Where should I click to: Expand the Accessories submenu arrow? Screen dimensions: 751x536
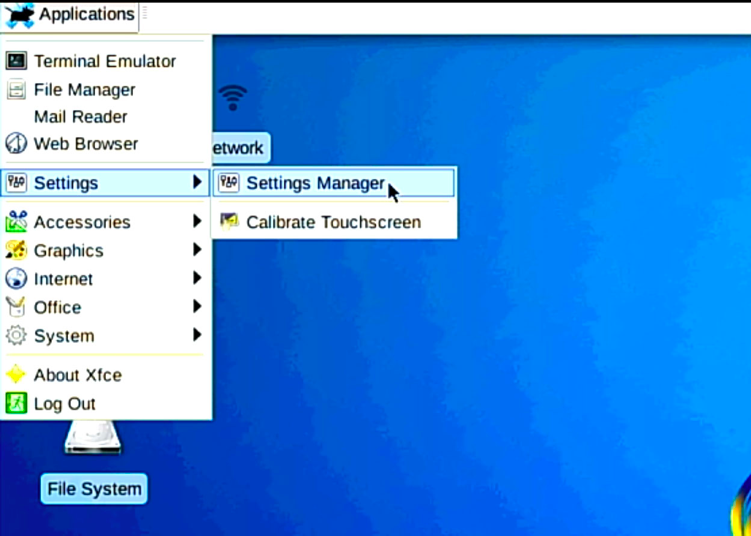click(x=198, y=222)
